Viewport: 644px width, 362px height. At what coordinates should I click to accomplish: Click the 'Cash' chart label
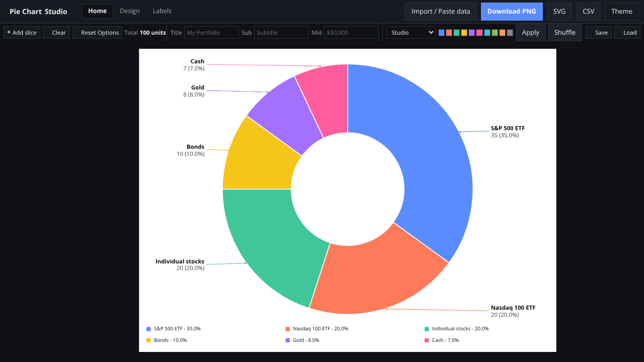click(197, 61)
